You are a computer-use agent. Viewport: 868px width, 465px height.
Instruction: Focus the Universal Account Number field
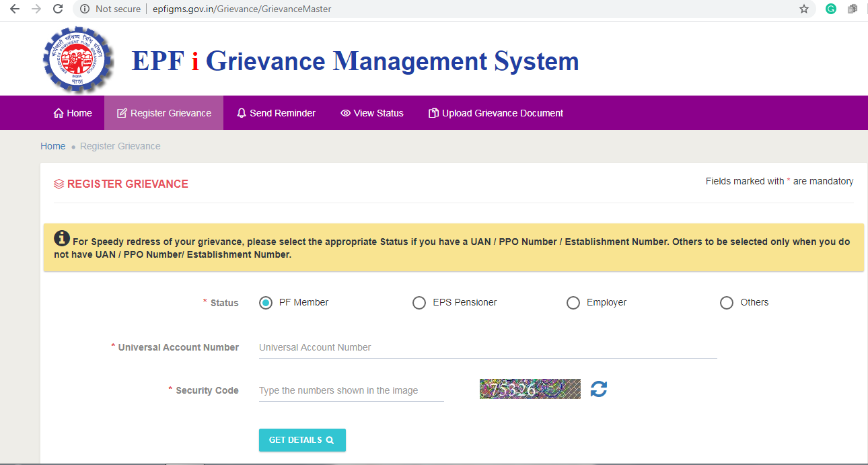coord(488,347)
